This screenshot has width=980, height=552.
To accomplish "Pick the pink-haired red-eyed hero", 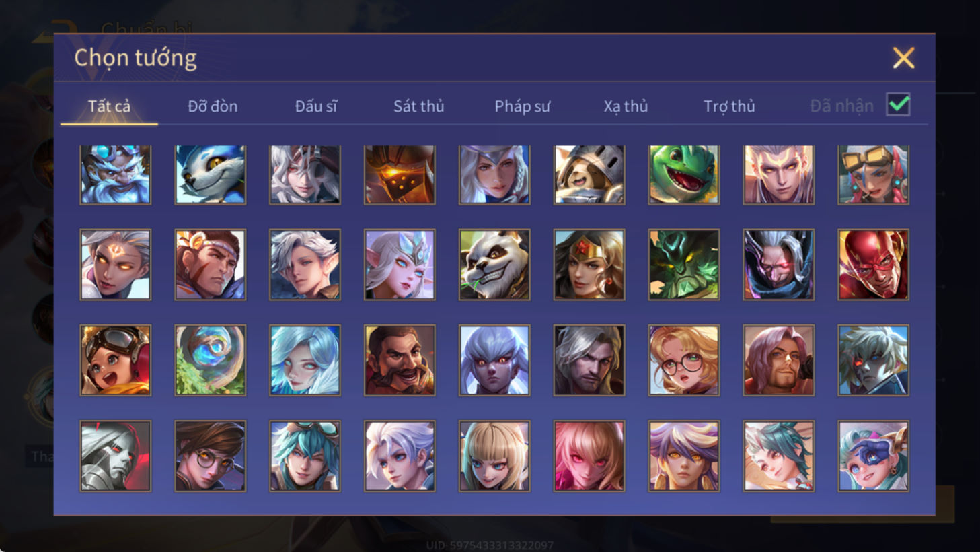I will pyautogui.click(x=589, y=456).
